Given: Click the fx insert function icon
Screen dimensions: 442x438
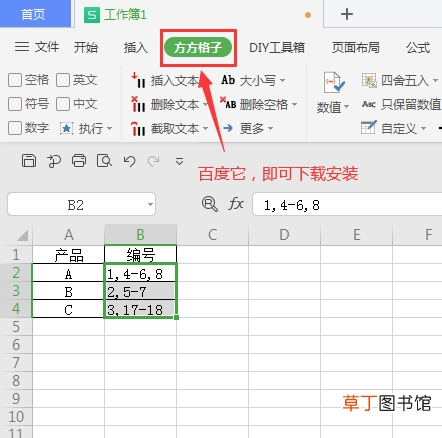Looking at the screenshot, I should [x=236, y=203].
